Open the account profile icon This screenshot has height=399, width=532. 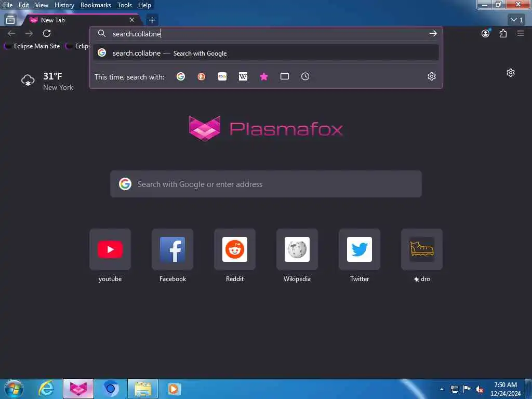486,33
